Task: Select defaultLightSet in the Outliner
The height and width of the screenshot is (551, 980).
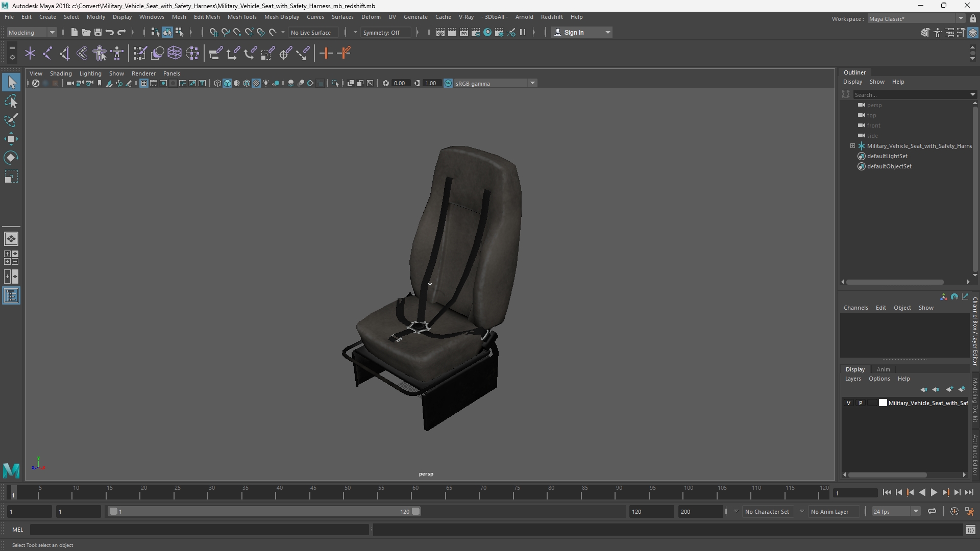Action: click(x=887, y=156)
